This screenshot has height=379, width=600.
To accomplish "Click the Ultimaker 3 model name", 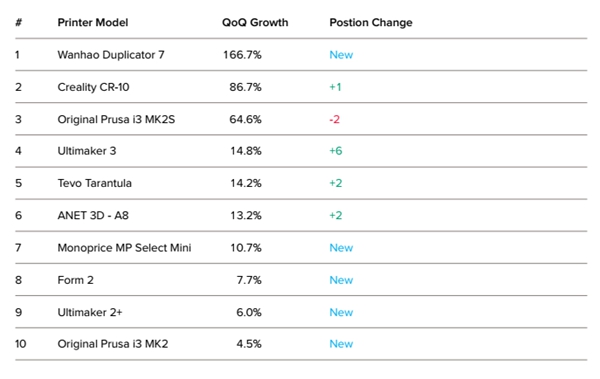I will coord(86,151).
